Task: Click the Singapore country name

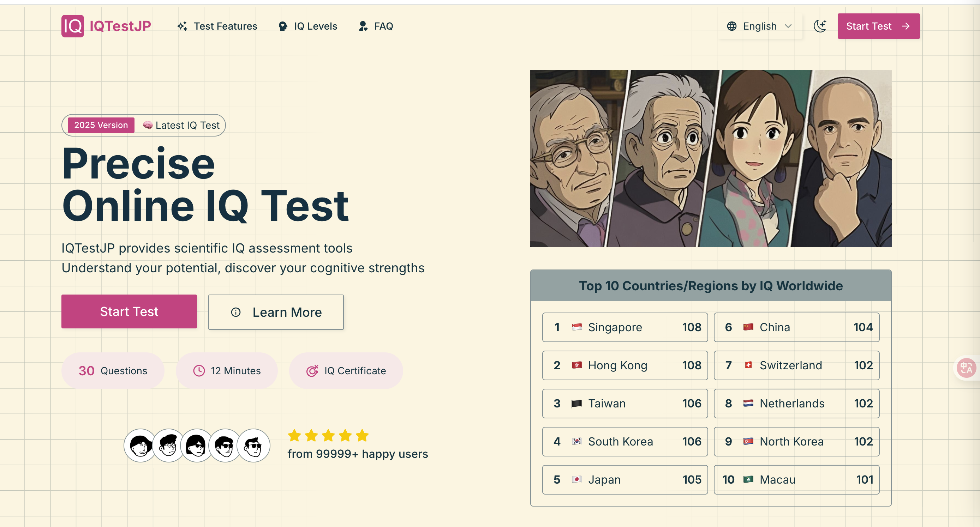Action: [x=615, y=327]
